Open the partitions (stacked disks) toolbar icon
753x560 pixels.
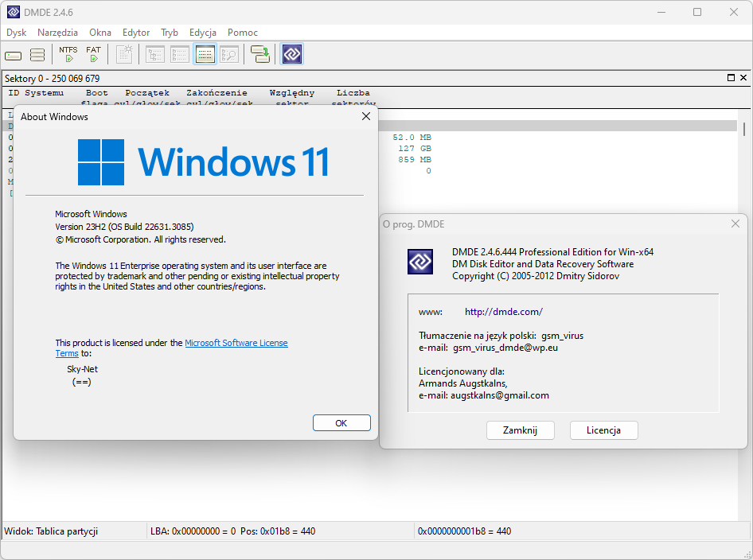click(37, 55)
